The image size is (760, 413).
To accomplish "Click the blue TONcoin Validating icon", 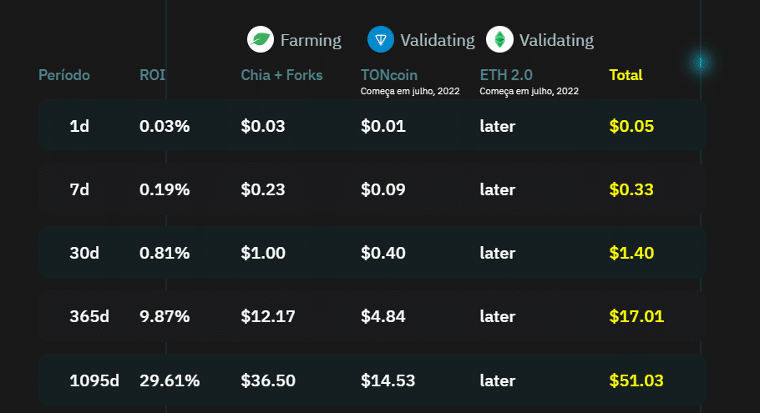I will (380, 39).
